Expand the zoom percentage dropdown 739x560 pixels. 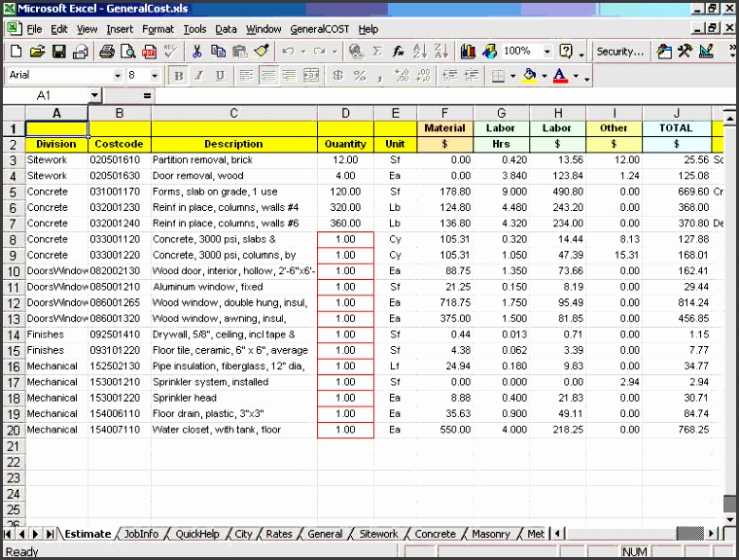tap(547, 52)
